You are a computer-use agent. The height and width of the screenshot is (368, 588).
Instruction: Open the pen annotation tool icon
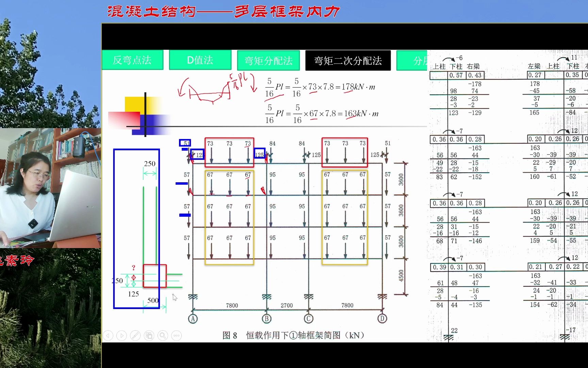point(135,336)
